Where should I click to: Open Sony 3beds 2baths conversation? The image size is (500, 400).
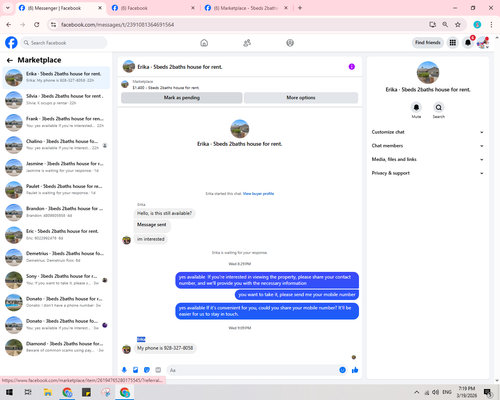pos(56,280)
